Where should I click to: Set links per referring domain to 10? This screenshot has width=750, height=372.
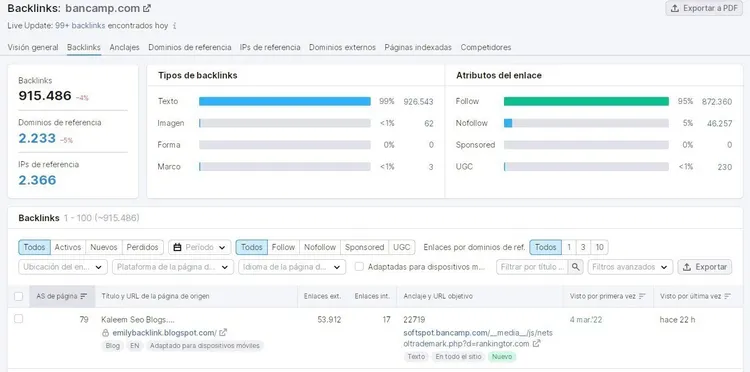(x=599, y=247)
